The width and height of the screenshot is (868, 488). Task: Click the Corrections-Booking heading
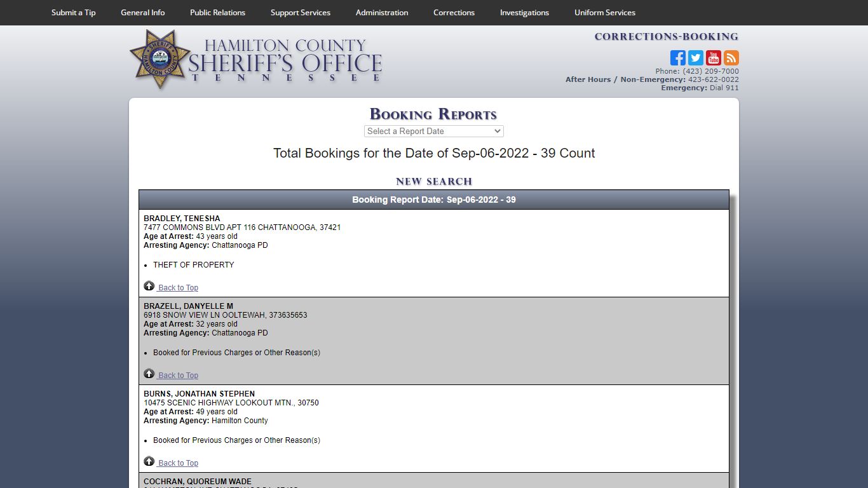(667, 37)
